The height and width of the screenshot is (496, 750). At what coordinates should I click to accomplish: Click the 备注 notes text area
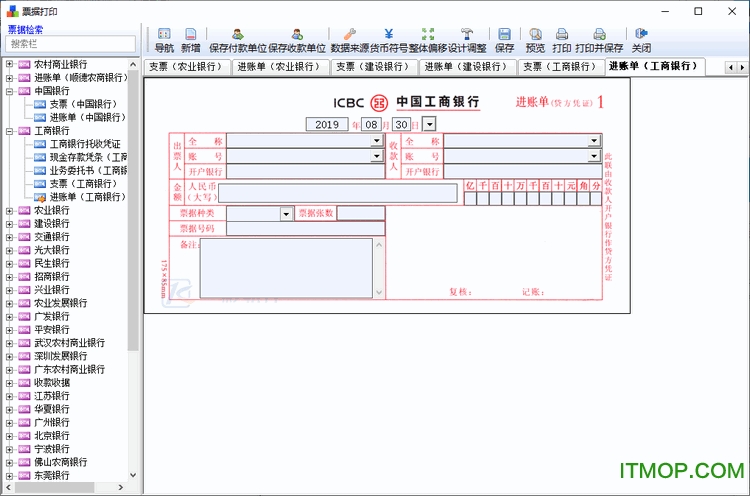[x=286, y=268]
